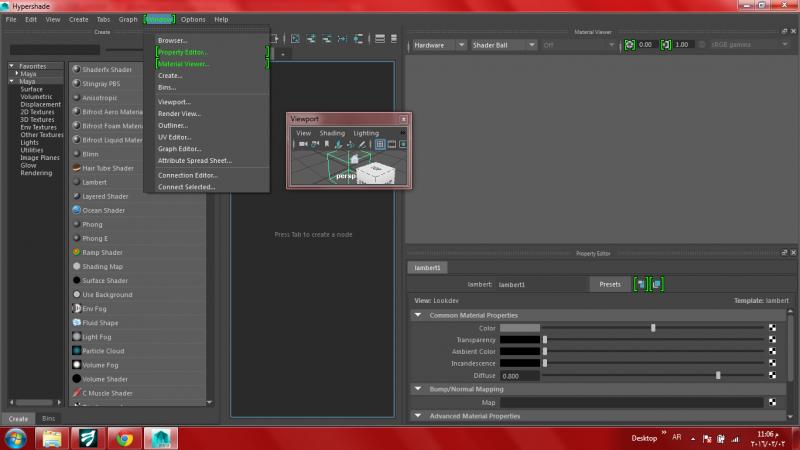Click the lock camera icon in Viewport

pos(315,144)
